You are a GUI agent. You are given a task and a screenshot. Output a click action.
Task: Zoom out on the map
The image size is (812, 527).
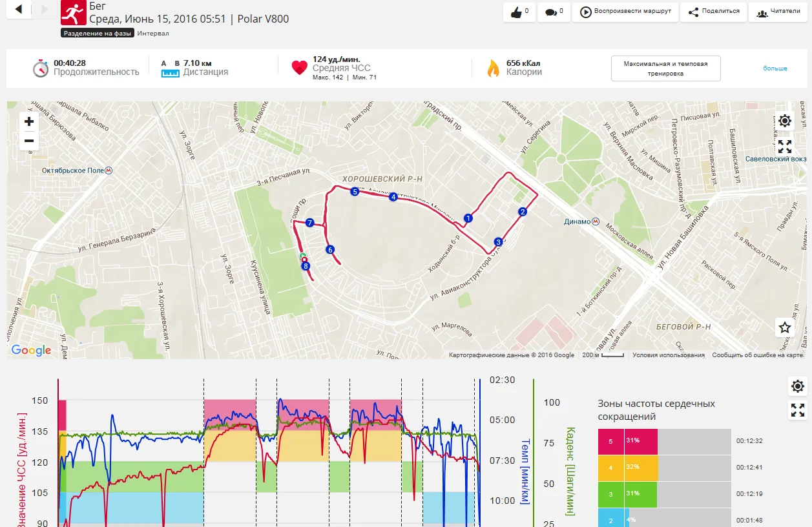[29, 141]
